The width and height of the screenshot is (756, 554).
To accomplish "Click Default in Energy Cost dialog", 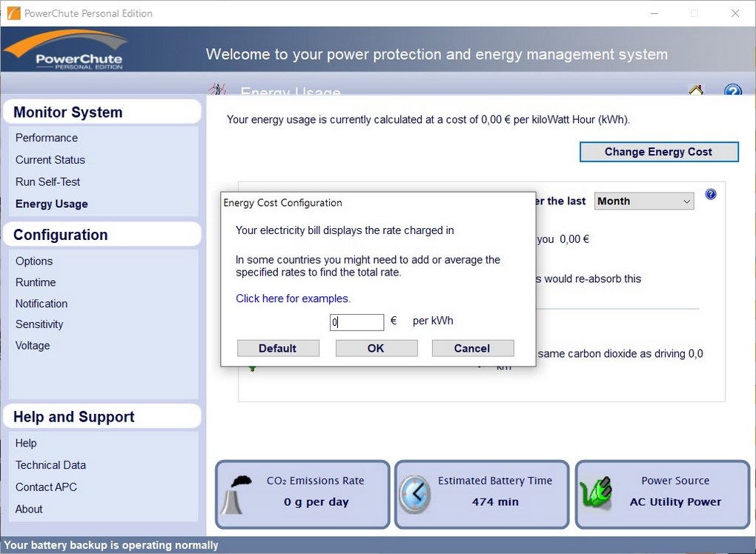I will (278, 348).
